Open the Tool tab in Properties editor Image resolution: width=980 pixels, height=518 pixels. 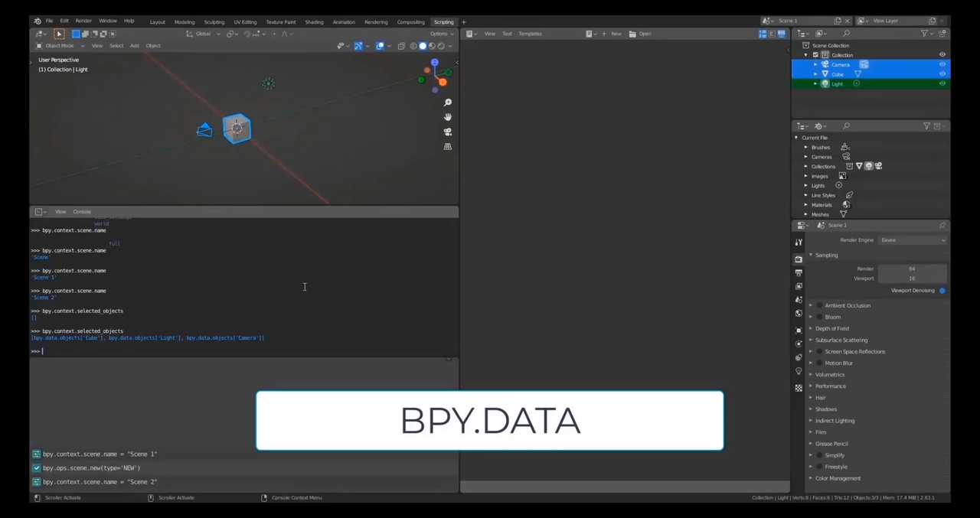tap(799, 243)
